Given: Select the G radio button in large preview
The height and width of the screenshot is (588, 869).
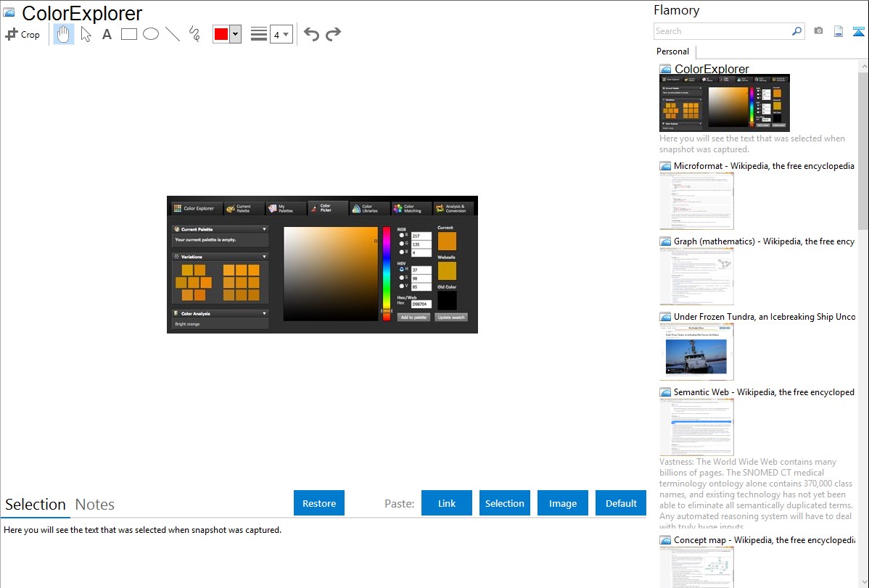Looking at the screenshot, I should click(x=402, y=244).
